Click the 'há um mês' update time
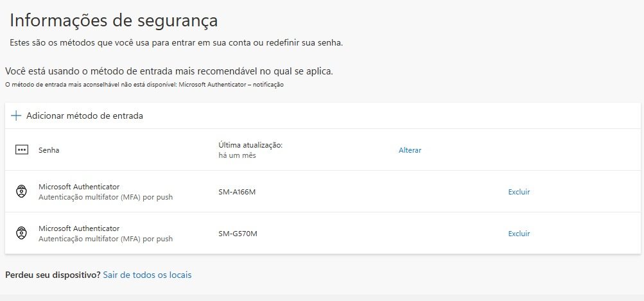This screenshot has height=301, width=644. [237, 155]
